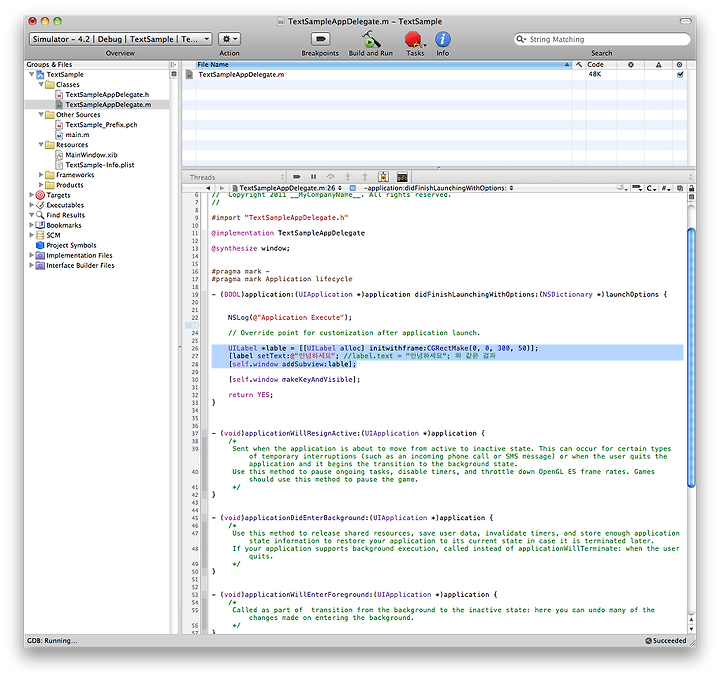
Task: Collapse the Classes folder
Action: click(x=41, y=84)
